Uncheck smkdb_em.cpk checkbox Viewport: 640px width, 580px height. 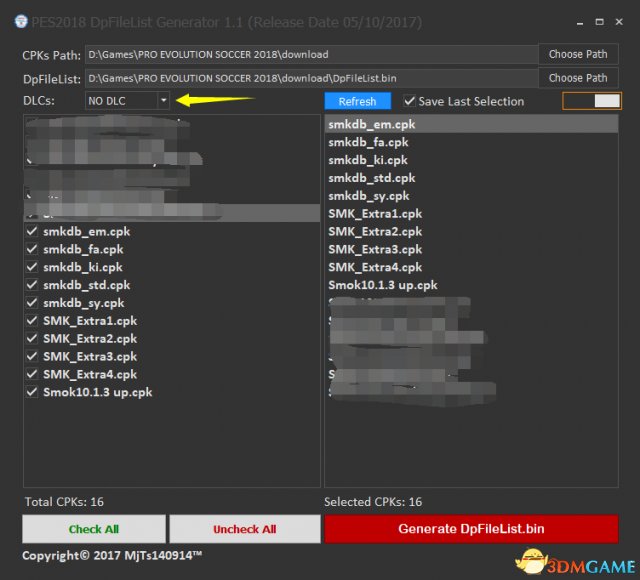tap(32, 231)
